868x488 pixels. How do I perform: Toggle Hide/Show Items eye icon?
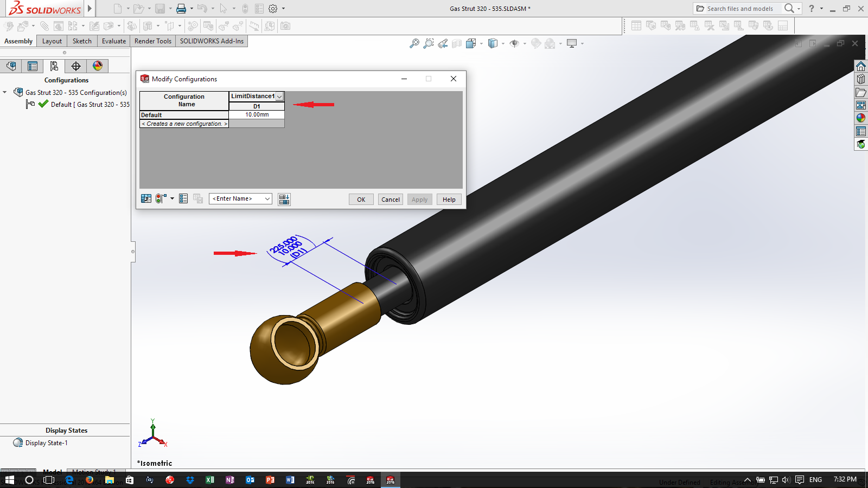click(x=514, y=43)
